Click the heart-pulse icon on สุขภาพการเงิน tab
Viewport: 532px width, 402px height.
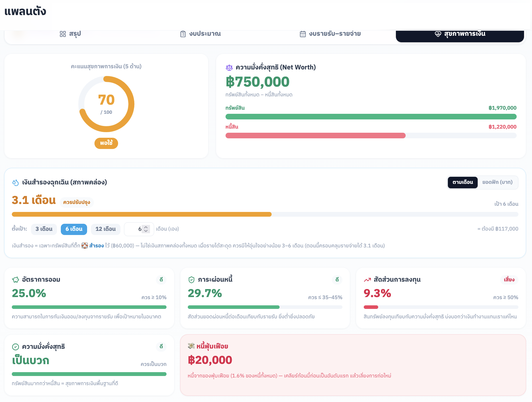pyautogui.click(x=438, y=34)
